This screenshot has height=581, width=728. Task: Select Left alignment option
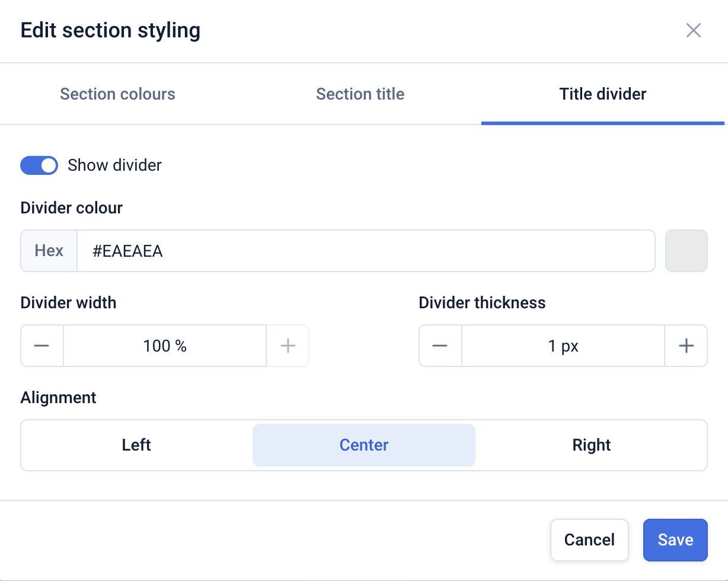(x=136, y=445)
